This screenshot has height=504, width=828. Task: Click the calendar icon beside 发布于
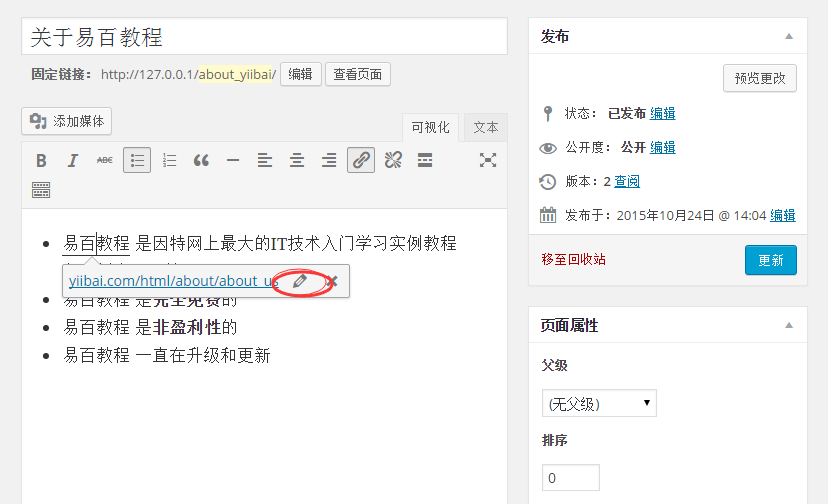pos(548,215)
